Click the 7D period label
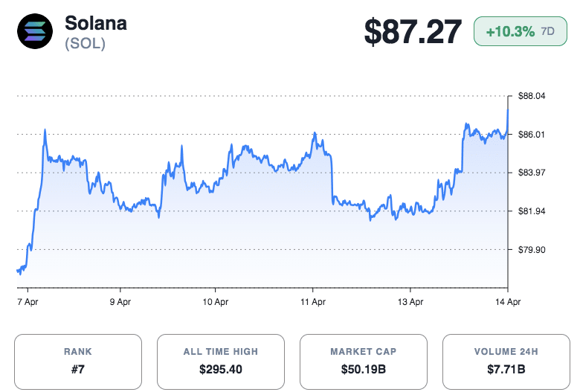This screenshot has height=392, width=580. click(x=547, y=32)
